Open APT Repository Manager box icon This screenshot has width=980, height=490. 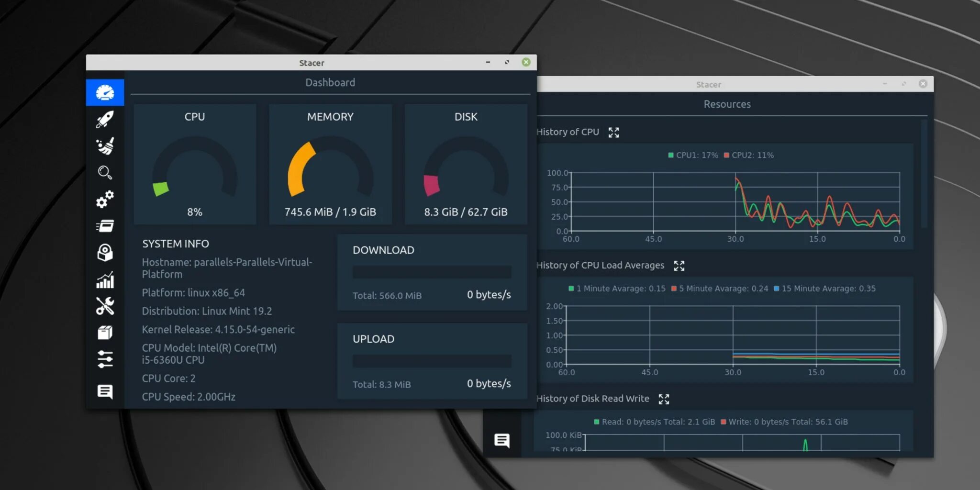105,333
